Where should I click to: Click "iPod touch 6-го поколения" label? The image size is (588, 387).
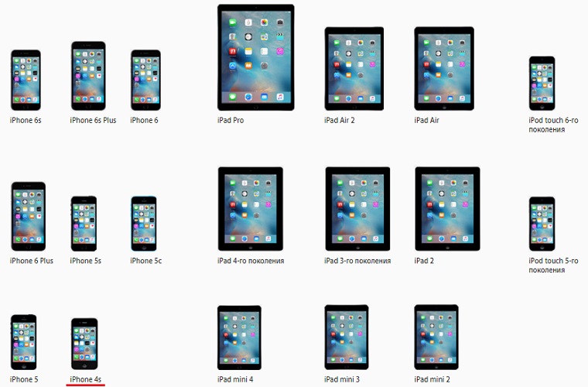point(553,125)
